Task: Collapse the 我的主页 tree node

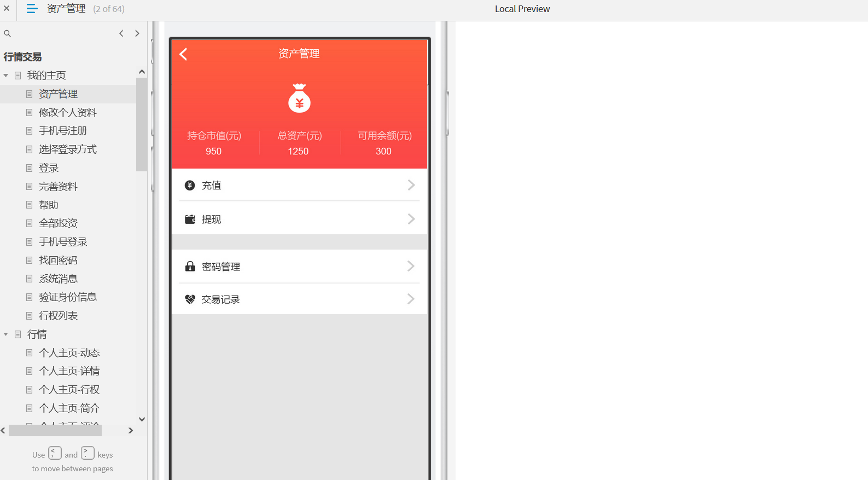Action: coord(5,76)
